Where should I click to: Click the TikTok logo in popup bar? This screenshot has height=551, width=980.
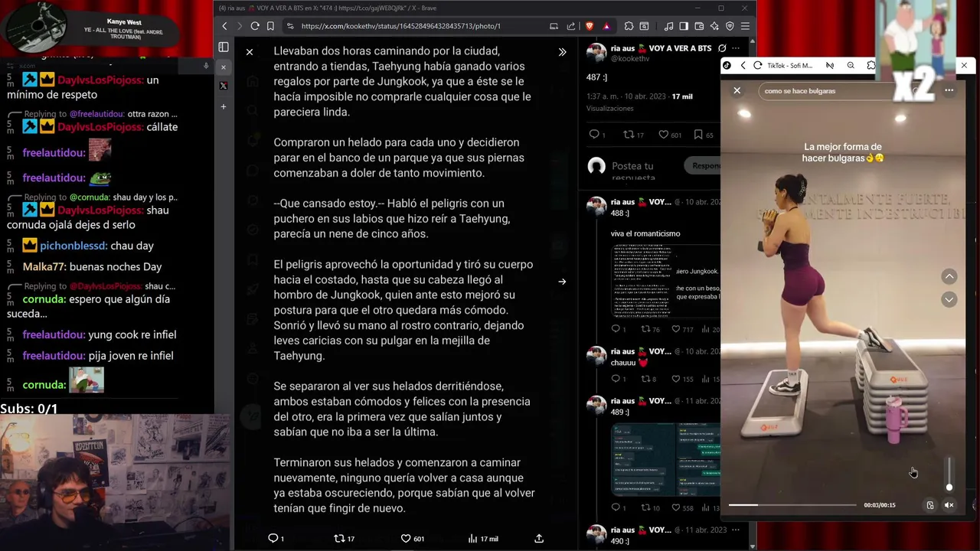[x=727, y=66]
